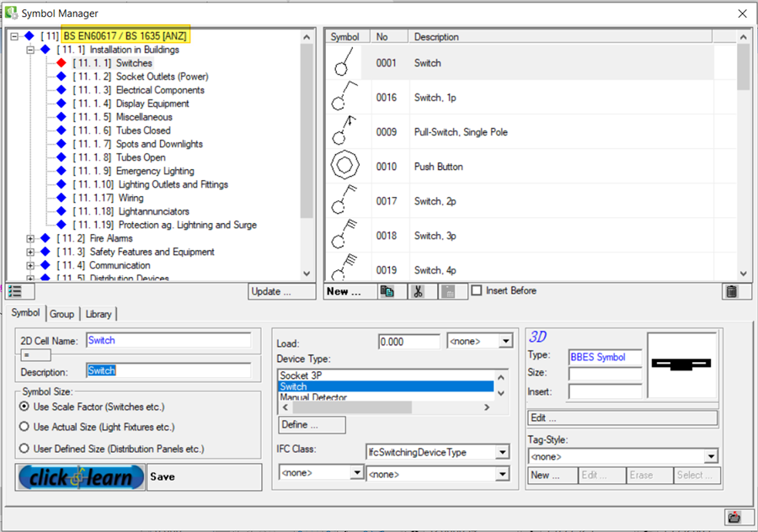This screenshot has width=758, height=532.
Task: Switch to the Group tab
Action: click(61, 314)
